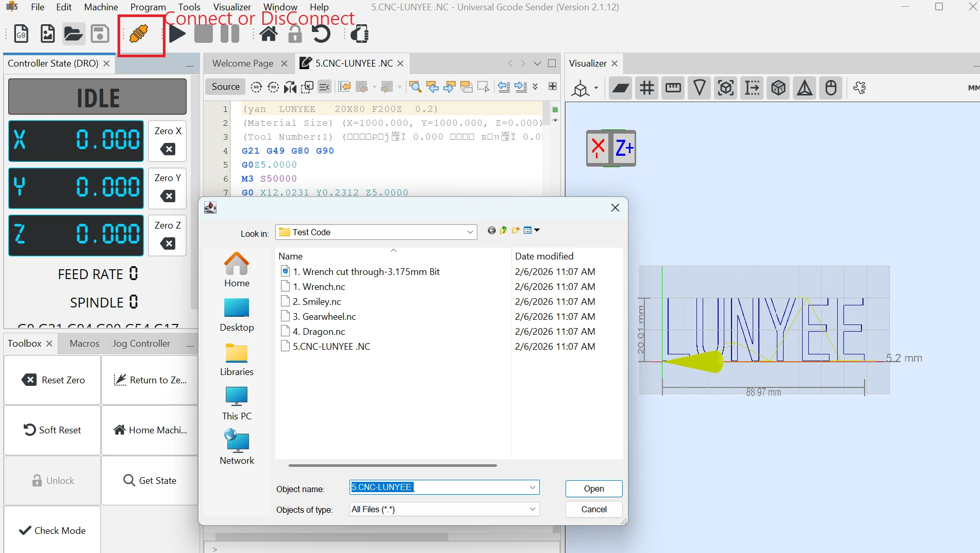Toggle the mouse position display button
The image size is (980, 553).
coord(831,88)
